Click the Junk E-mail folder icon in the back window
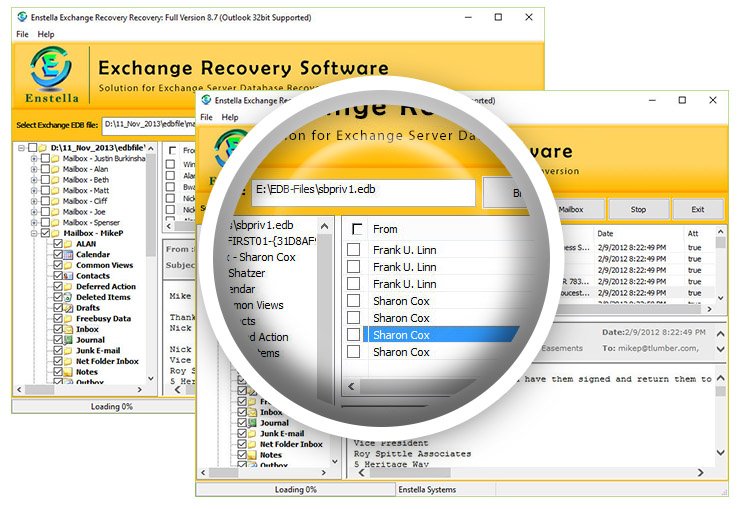 click(68, 351)
